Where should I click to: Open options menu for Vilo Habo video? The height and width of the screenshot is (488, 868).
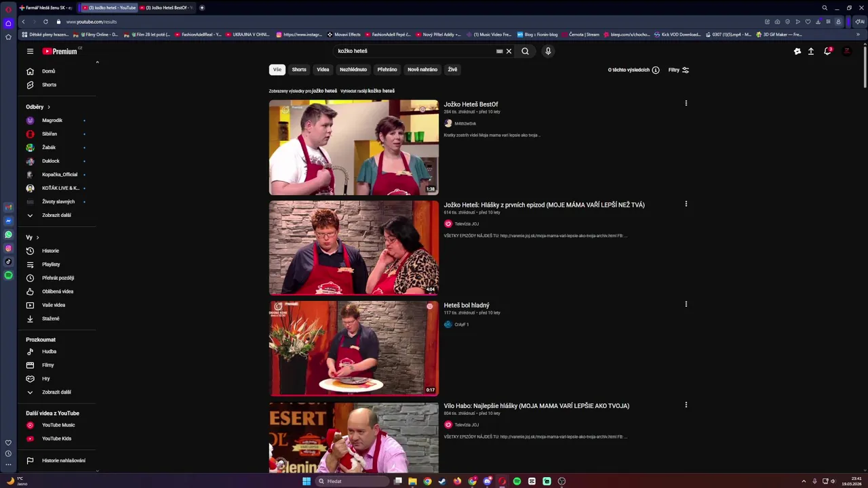click(x=686, y=405)
